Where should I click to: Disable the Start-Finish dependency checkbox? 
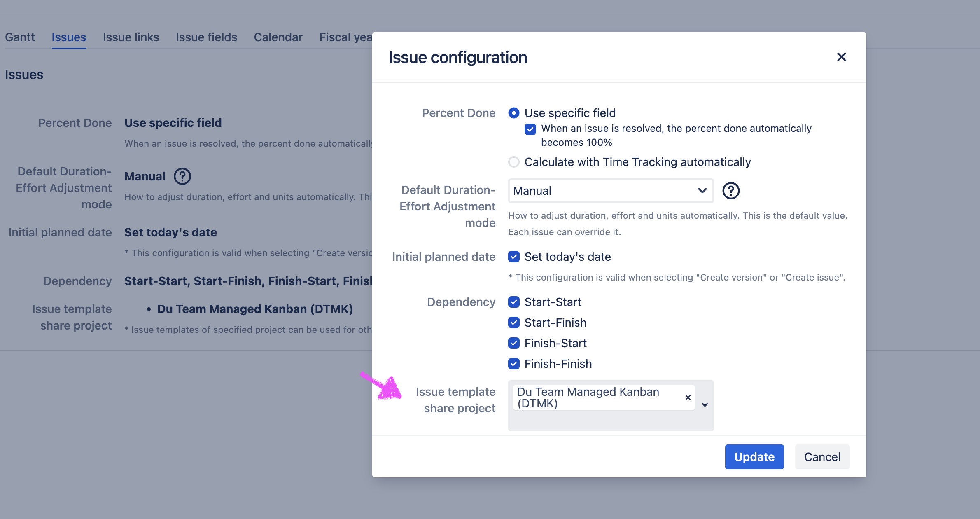point(514,323)
